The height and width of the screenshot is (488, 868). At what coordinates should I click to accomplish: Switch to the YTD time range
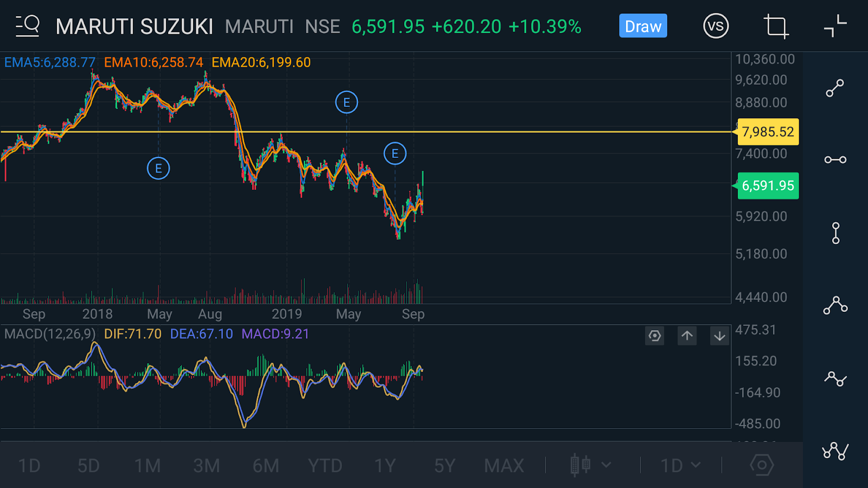pyautogui.click(x=325, y=465)
